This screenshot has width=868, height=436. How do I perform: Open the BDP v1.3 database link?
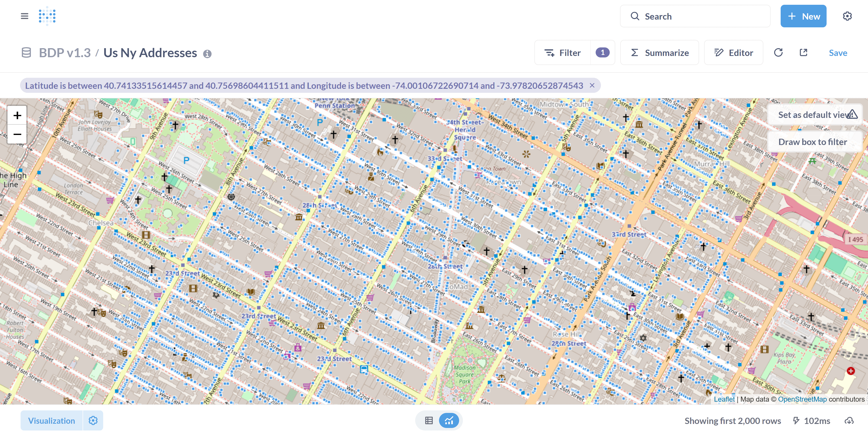(65, 53)
